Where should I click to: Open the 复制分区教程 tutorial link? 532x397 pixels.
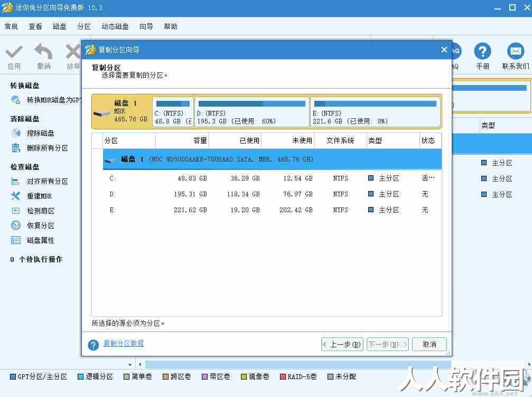[124, 343]
